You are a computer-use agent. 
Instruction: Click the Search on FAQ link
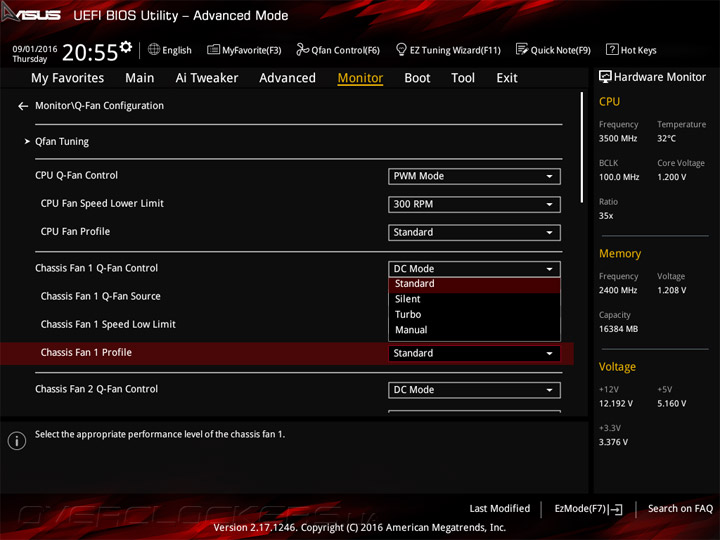pos(680,509)
